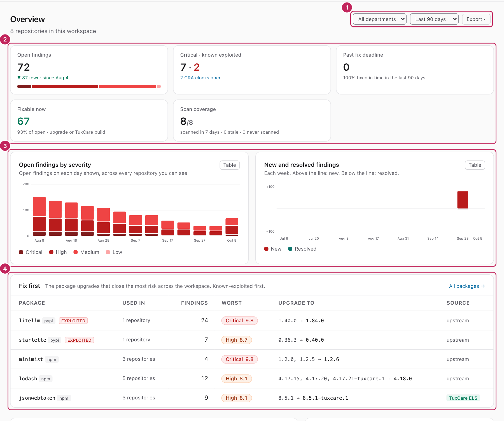The image size is (504, 421).
Task: Open the 2 CRA clocks open link
Action: pyautogui.click(x=201, y=78)
